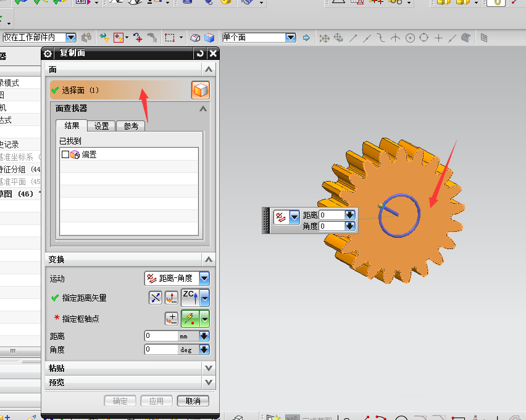Click the floating 角度 input field
The height and width of the screenshot is (420, 526).
(332, 226)
